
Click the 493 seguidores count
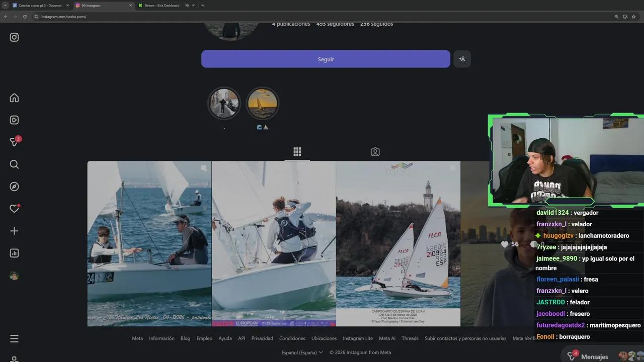335,24
